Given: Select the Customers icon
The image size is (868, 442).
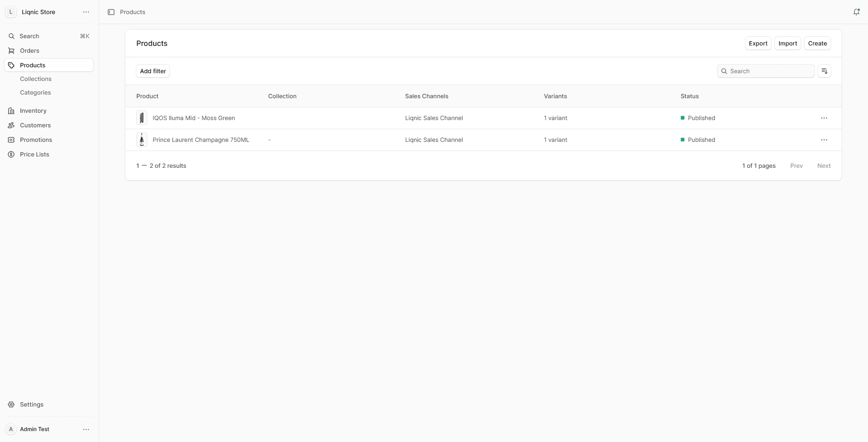Looking at the screenshot, I should [x=11, y=125].
